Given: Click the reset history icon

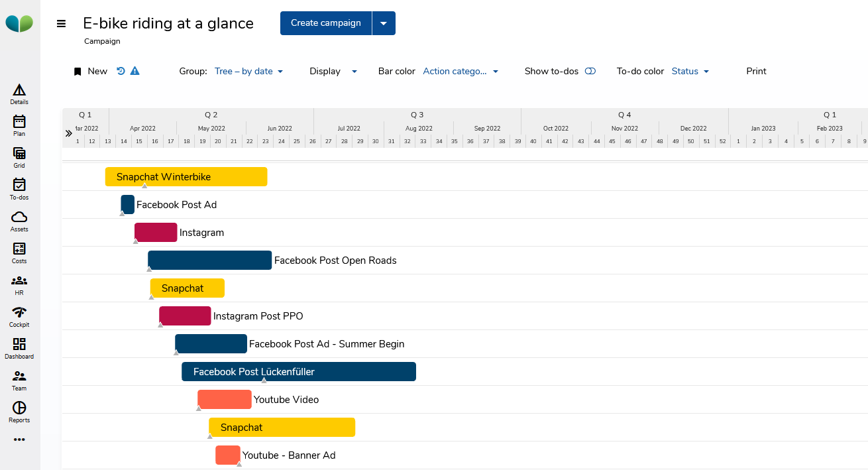Looking at the screenshot, I should (121, 71).
